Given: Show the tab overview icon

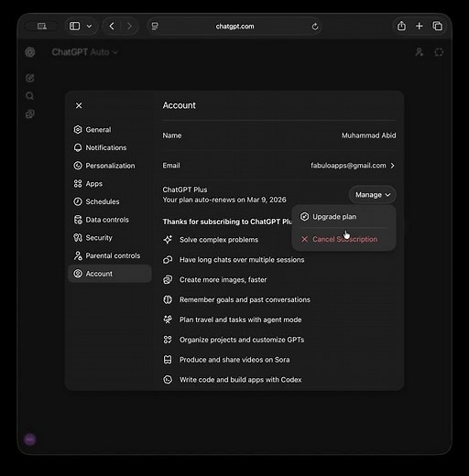Looking at the screenshot, I should click(437, 27).
